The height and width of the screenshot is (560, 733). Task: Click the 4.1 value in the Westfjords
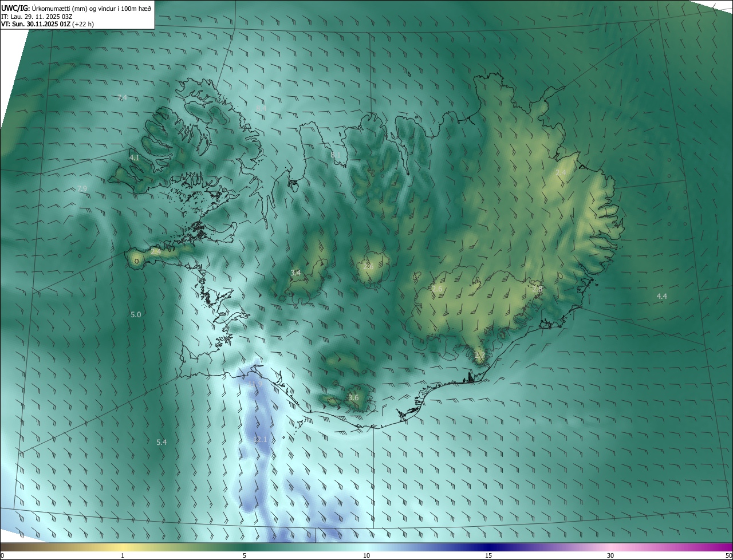[x=135, y=157]
